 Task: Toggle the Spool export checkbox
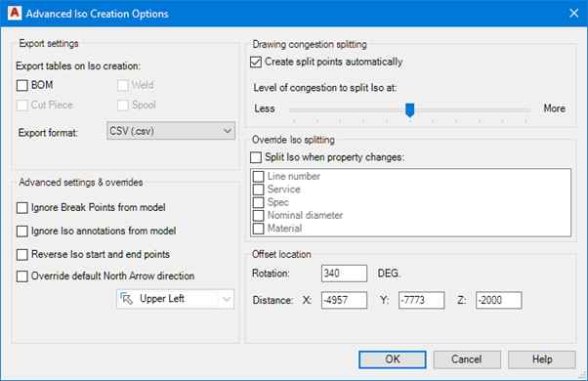(x=123, y=106)
